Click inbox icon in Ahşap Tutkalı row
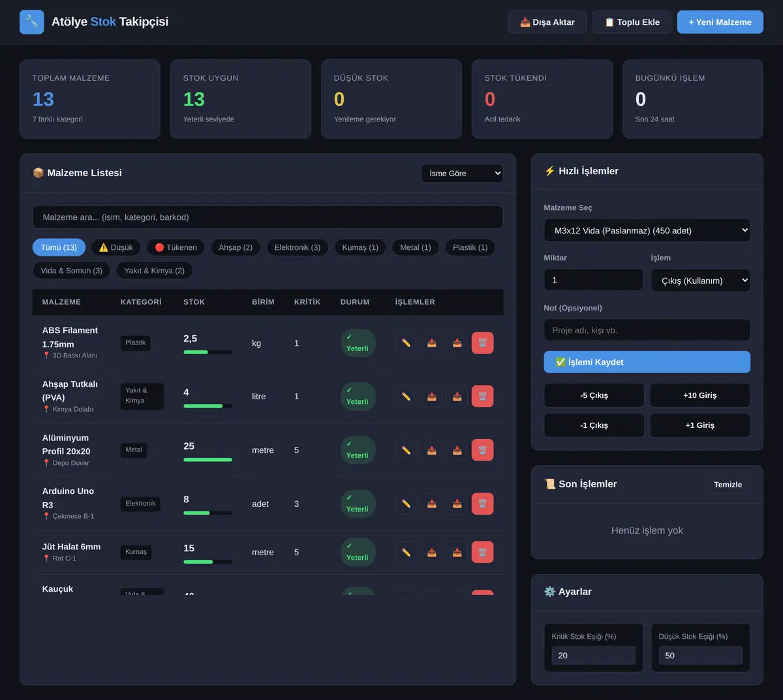 click(x=457, y=397)
